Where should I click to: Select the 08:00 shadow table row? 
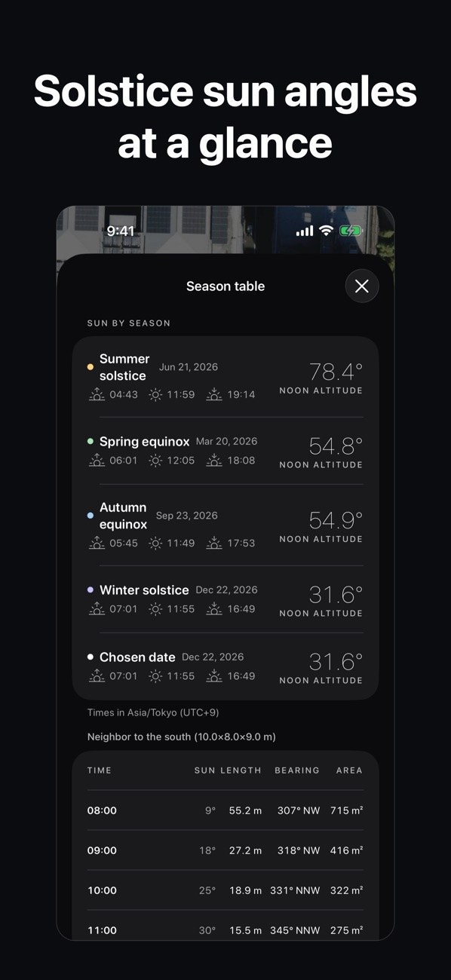[x=226, y=810]
